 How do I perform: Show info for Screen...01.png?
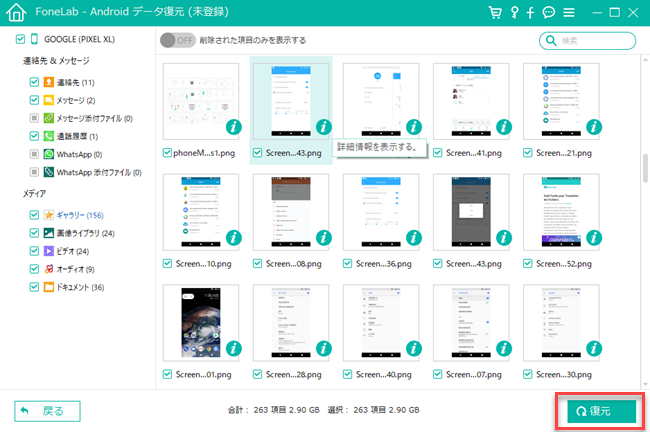[234, 348]
